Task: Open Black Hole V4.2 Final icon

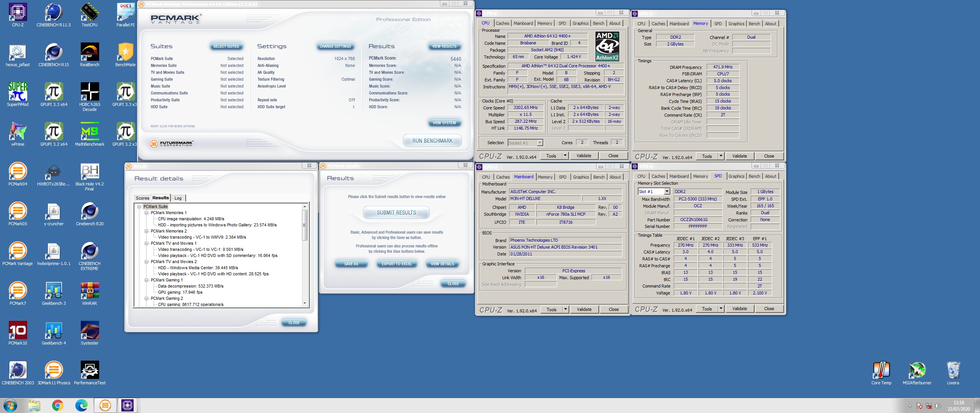Action: (x=90, y=177)
